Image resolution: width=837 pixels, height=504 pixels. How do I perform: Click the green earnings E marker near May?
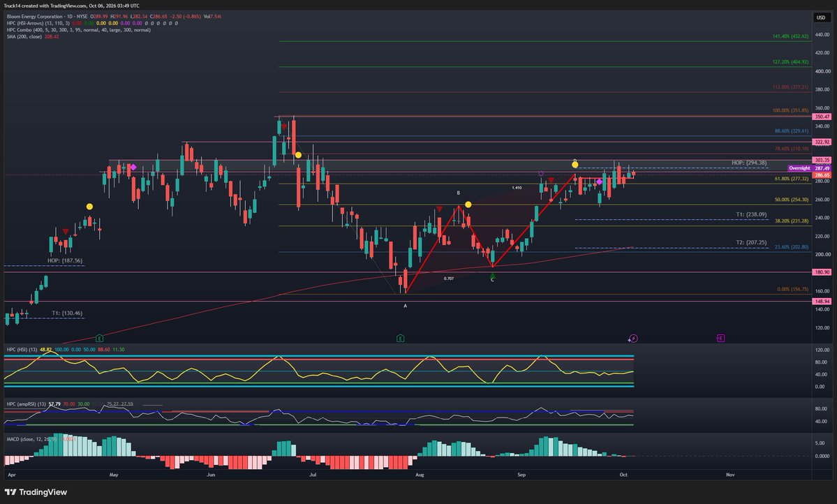point(99,339)
